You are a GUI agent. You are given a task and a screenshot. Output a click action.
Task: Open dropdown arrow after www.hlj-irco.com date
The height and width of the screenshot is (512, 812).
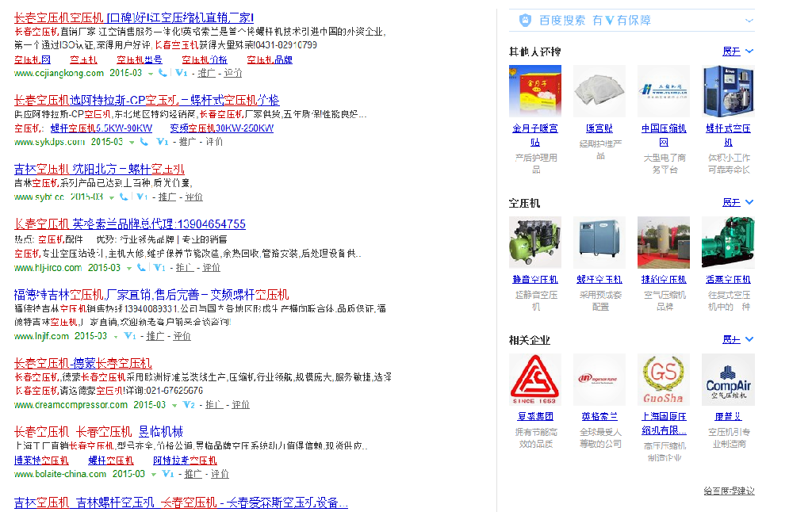pyautogui.click(x=129, y=268)
